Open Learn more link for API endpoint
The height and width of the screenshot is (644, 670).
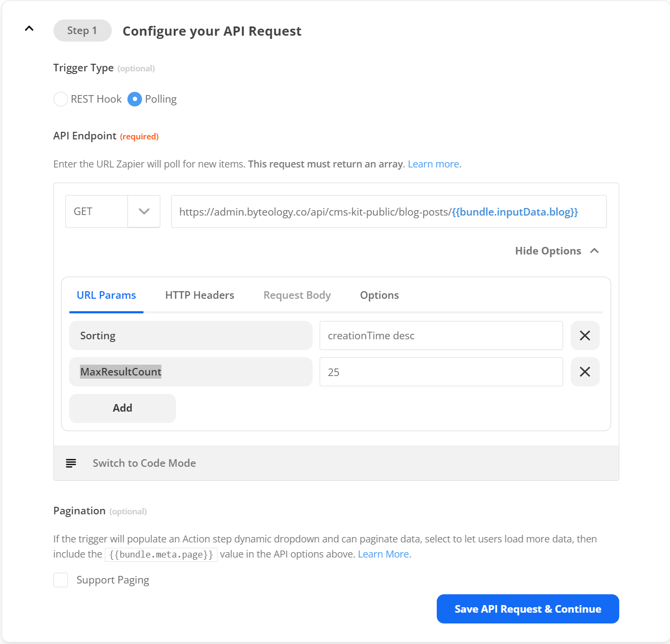tap(434, 164)
